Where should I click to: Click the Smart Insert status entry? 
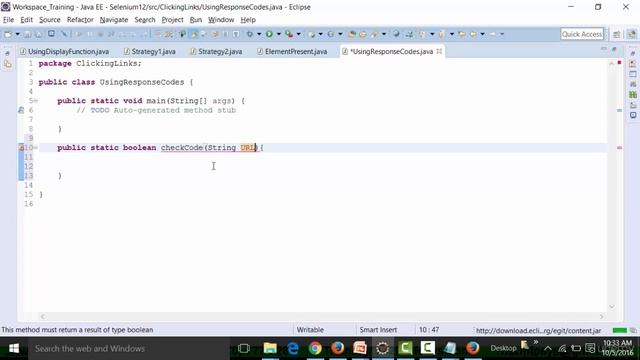[378, 330]
